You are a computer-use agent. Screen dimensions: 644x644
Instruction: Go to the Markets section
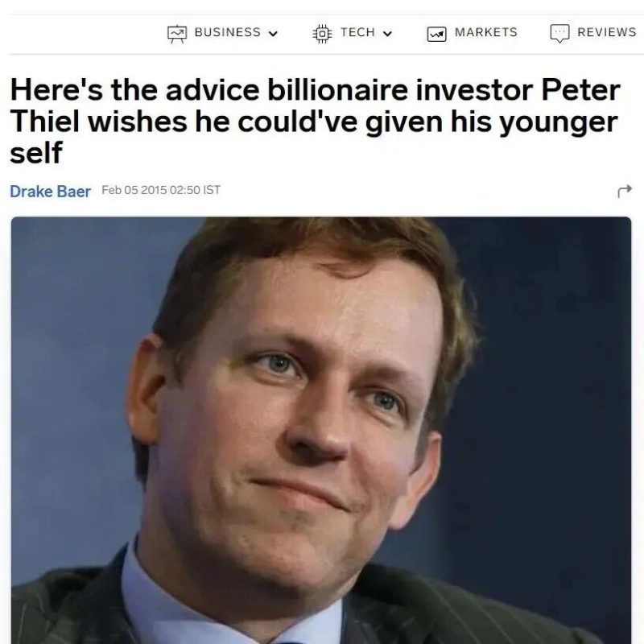pos(486,32)
